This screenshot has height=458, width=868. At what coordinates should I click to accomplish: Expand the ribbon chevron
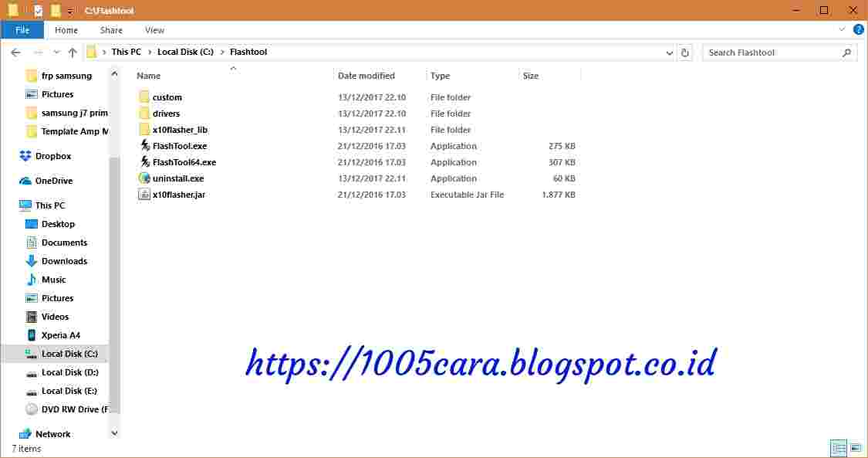(x=842, y=29)
